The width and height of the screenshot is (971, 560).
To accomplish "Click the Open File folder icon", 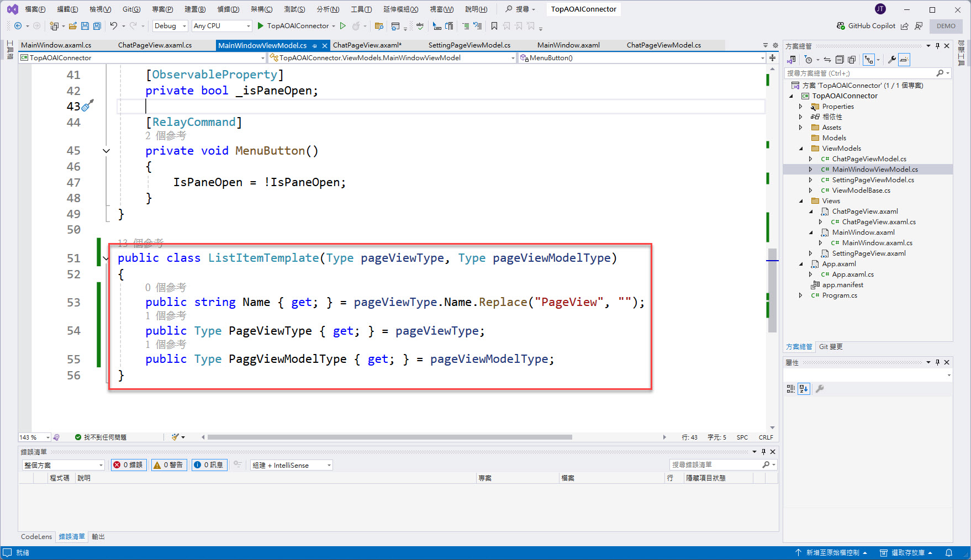I will point(72,26).
